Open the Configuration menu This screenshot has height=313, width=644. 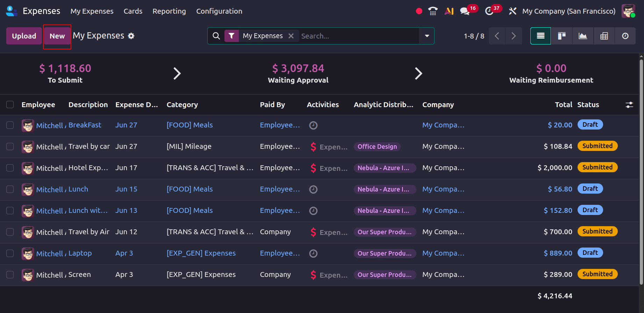tap(219, 11)
